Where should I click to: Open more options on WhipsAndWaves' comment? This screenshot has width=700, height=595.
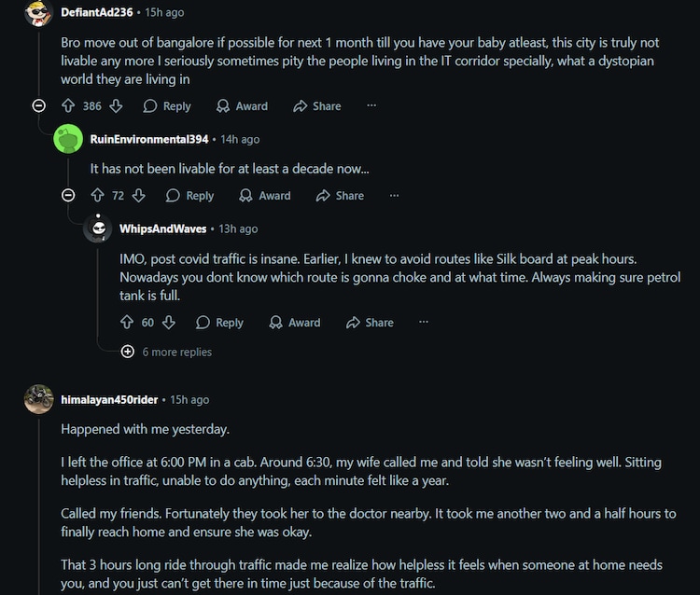424,323
